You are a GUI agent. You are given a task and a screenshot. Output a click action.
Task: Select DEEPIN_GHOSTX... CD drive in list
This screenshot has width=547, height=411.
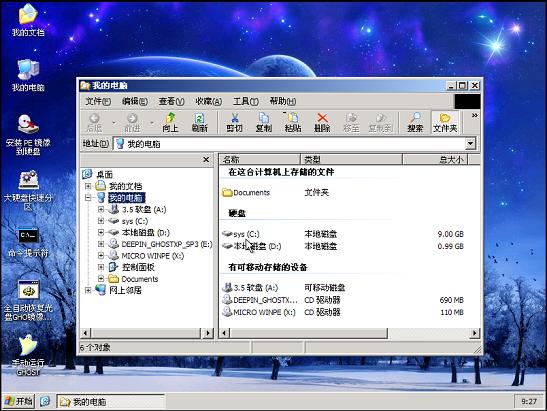pos(260,300)
